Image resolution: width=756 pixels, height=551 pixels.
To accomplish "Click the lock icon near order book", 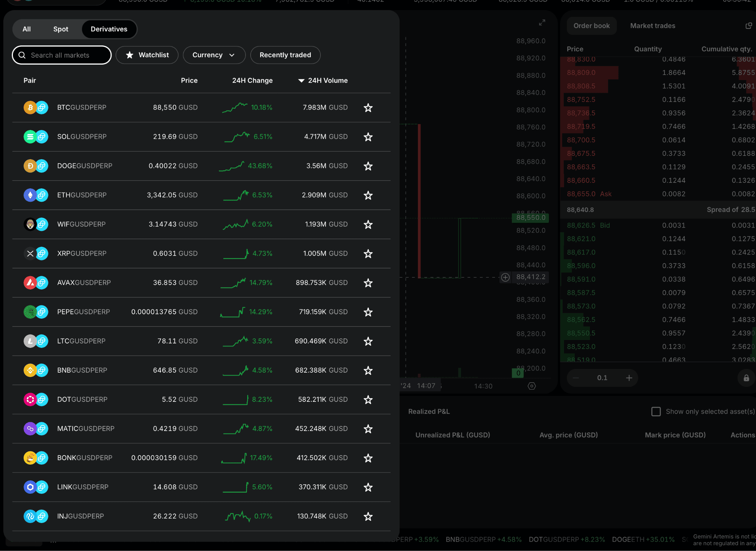I will point(746,378).
